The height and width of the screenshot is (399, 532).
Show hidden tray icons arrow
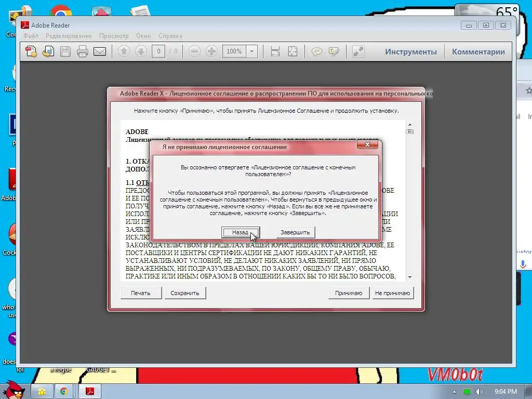coord(454,392)
